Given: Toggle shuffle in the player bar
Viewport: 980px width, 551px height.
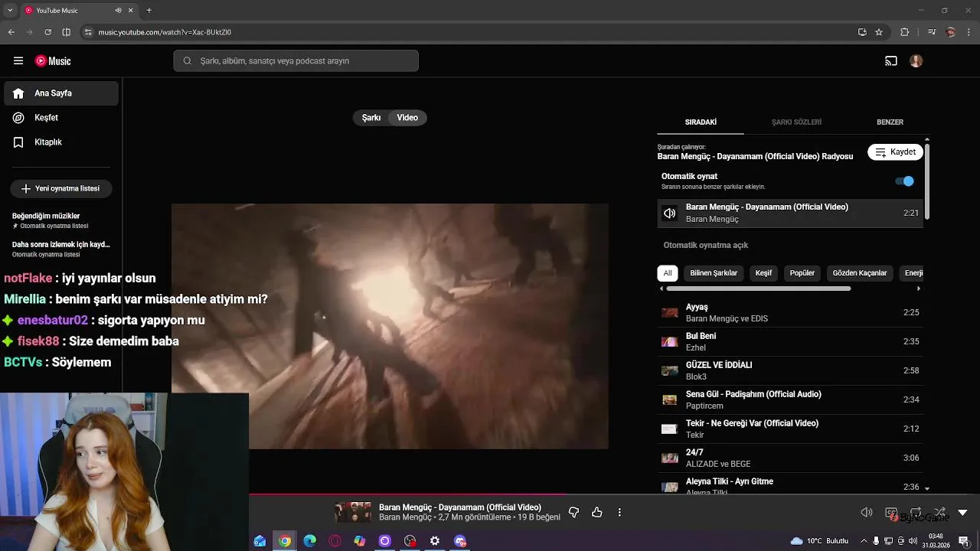Looking at the screenshot, I should click(x=939, y=512).
